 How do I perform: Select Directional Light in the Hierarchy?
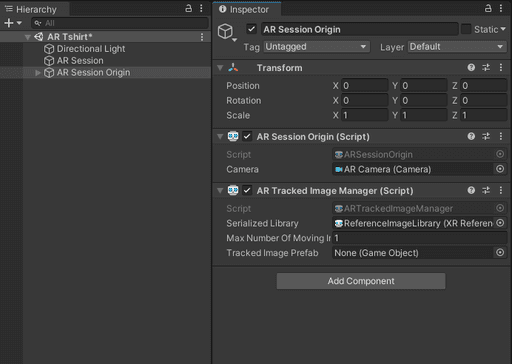[x=91, y=49]
